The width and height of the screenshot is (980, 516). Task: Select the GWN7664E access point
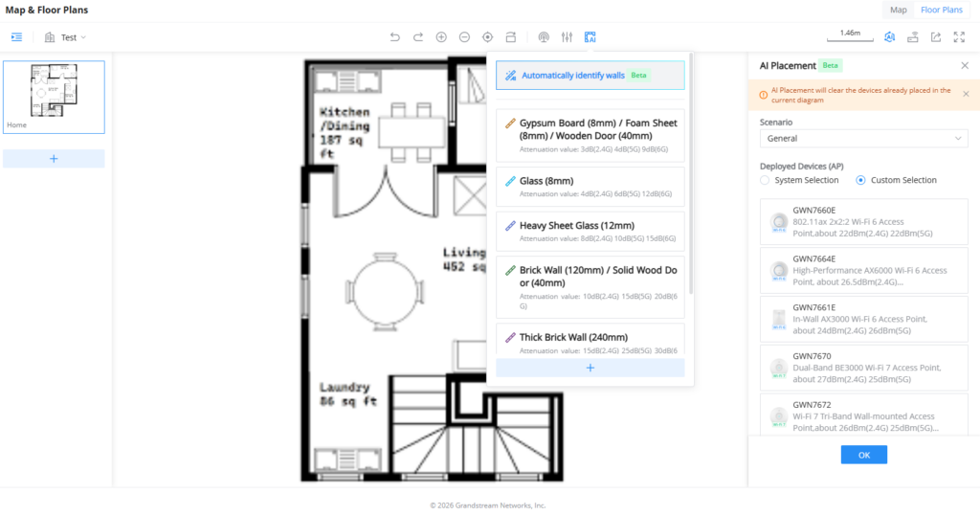coord(864,270)
